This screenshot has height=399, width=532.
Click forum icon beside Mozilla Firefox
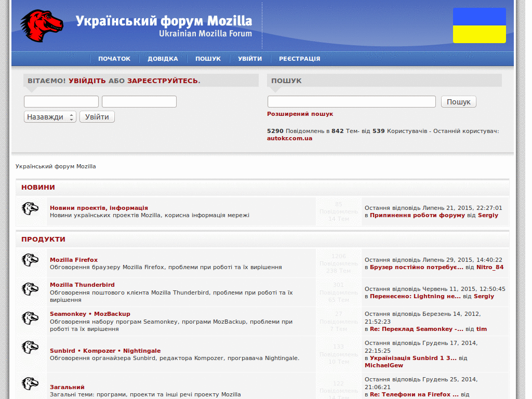[30, 260]
